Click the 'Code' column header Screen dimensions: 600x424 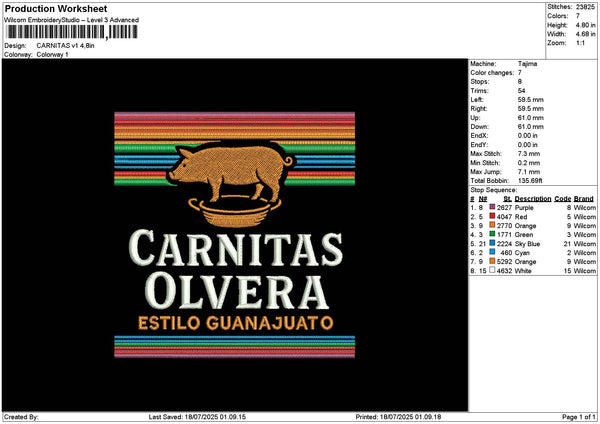562,199
